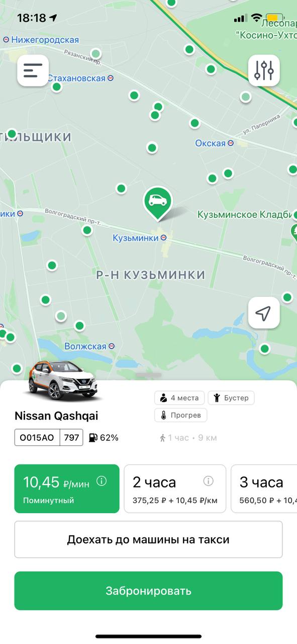
Task: Click Доехать до машины на такси
Action: coord(148,539)
